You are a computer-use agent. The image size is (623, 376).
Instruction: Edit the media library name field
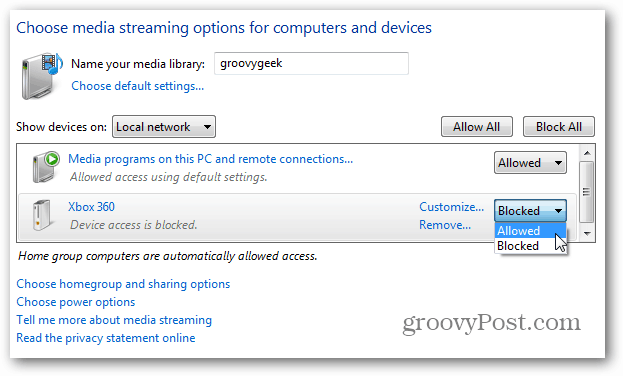tap(311, 64)
